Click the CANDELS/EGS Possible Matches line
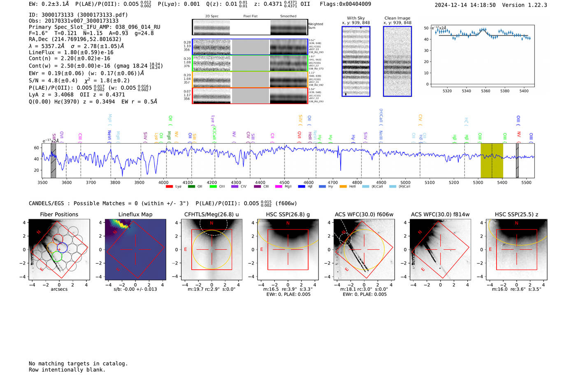The width and height of the screenshot is (576, 392). coord(163,204)
